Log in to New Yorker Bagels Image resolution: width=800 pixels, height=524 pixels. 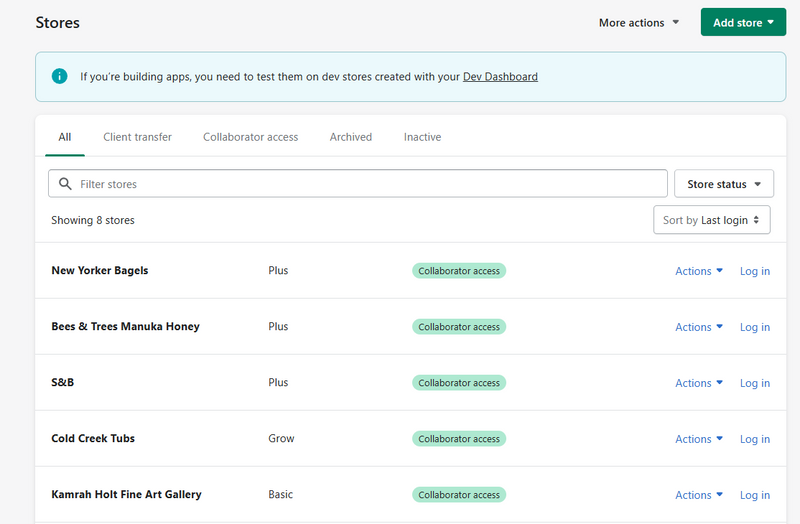pyautogui.click(x=754, y=271)
